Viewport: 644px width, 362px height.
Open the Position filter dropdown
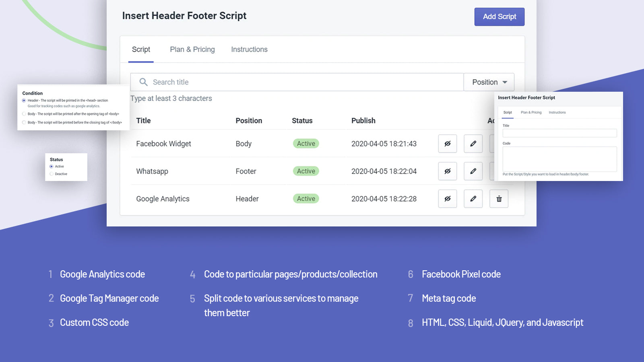pos(489,82)
